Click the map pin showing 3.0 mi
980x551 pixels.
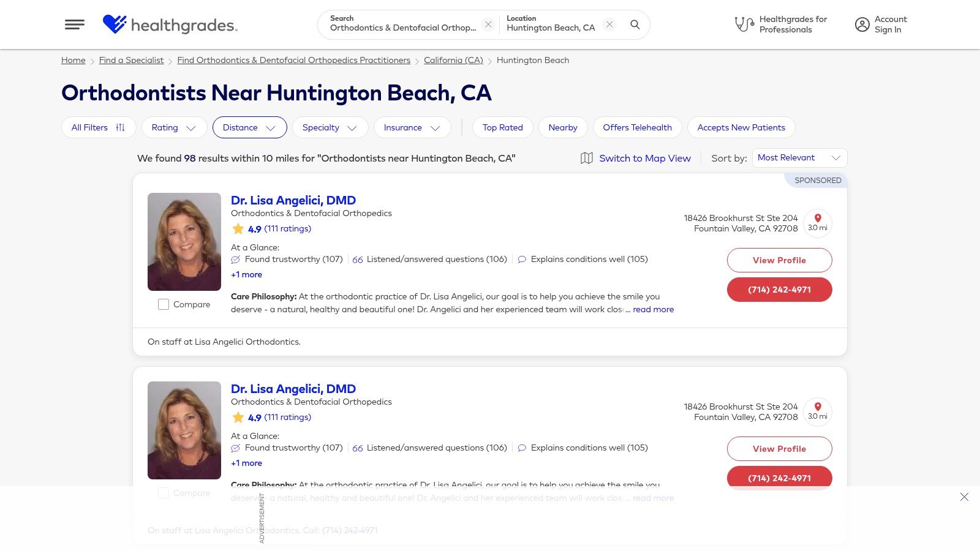coord(818,223)
